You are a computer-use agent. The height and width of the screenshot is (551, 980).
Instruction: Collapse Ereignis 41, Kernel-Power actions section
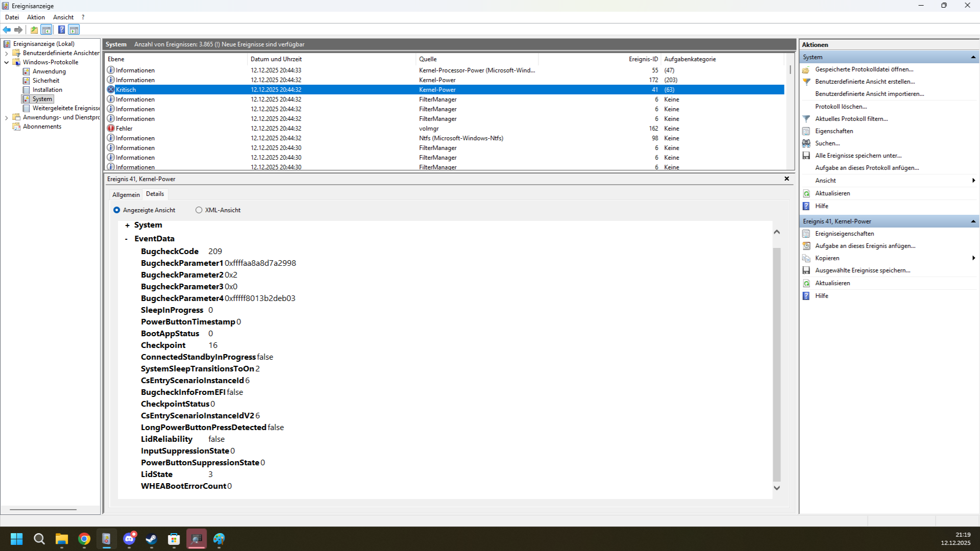(973, 221)
